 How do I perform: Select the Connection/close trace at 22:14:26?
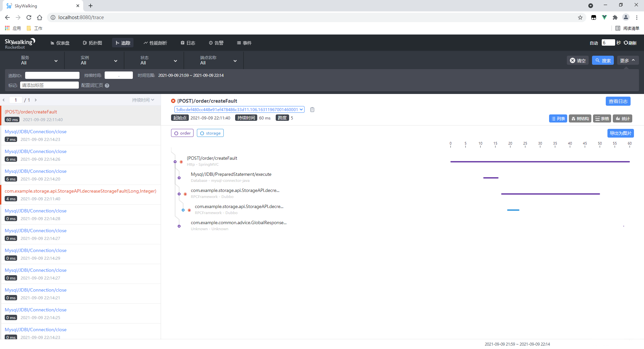click(81, 155)
